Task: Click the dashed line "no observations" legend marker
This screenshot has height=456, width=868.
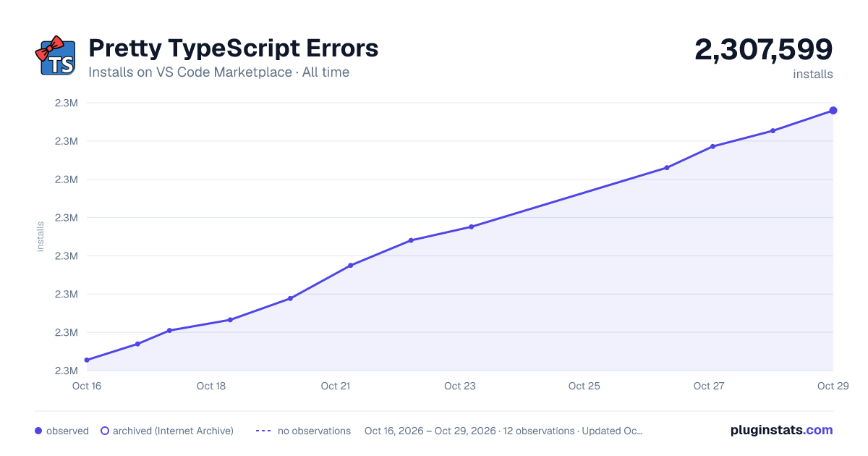Action: pos(263,431)
